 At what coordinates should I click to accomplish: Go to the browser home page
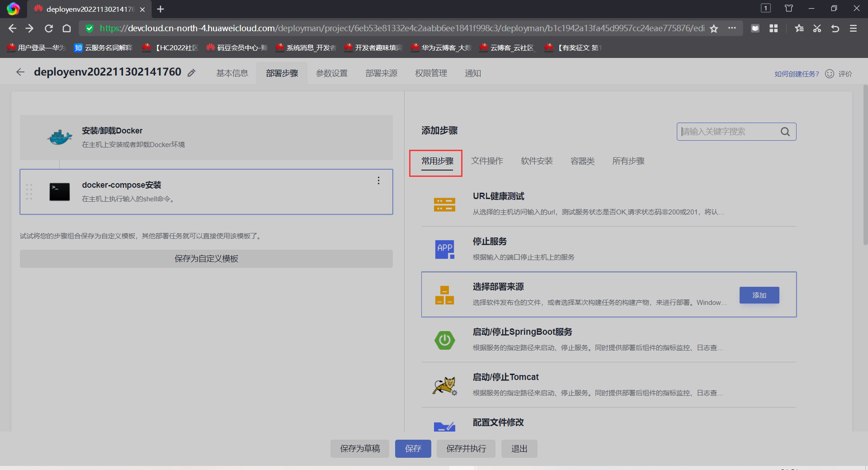[x=67, y=28]
